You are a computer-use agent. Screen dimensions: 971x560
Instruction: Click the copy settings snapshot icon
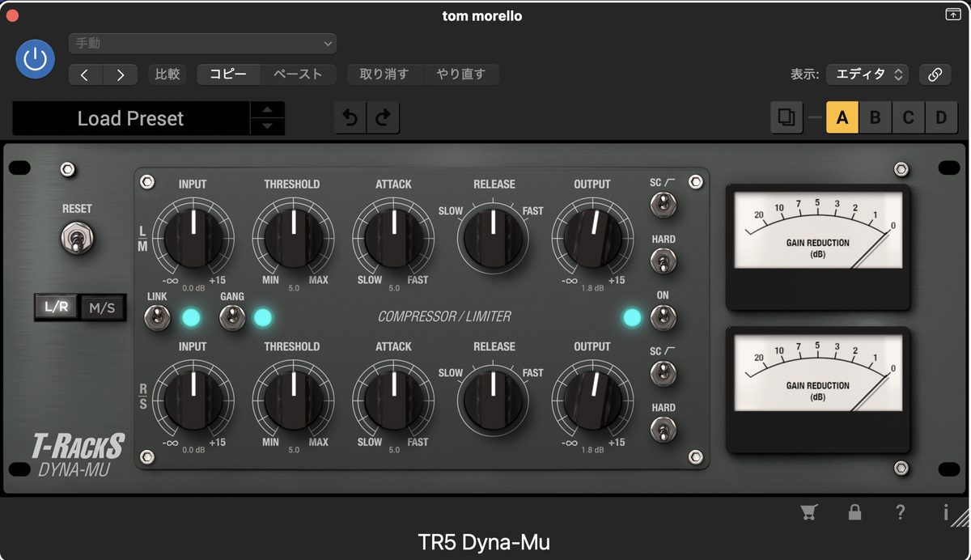point(786,118)
